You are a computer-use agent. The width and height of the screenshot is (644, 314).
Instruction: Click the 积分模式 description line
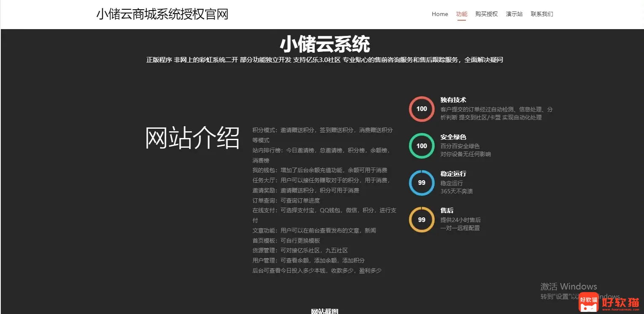click(323, 135)
